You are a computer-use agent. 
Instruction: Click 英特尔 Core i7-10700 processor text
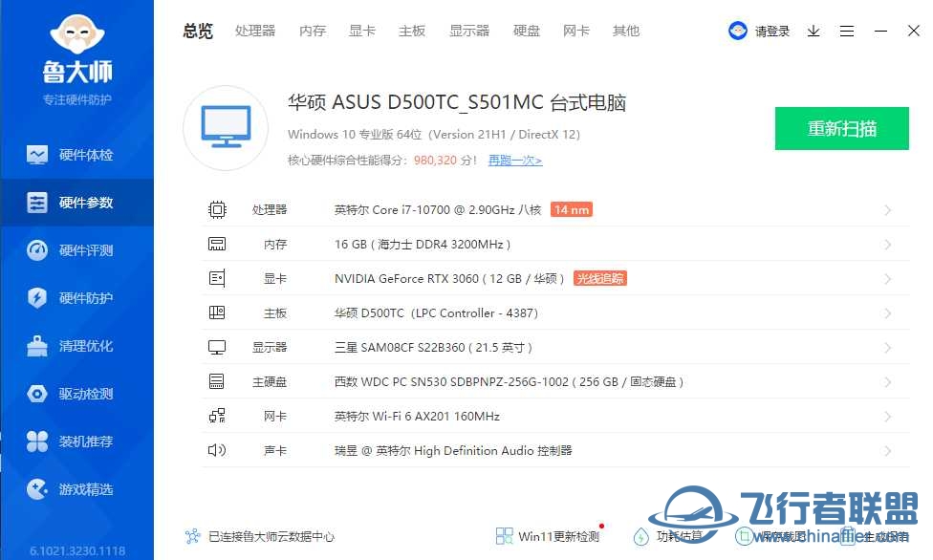[438, 210]
